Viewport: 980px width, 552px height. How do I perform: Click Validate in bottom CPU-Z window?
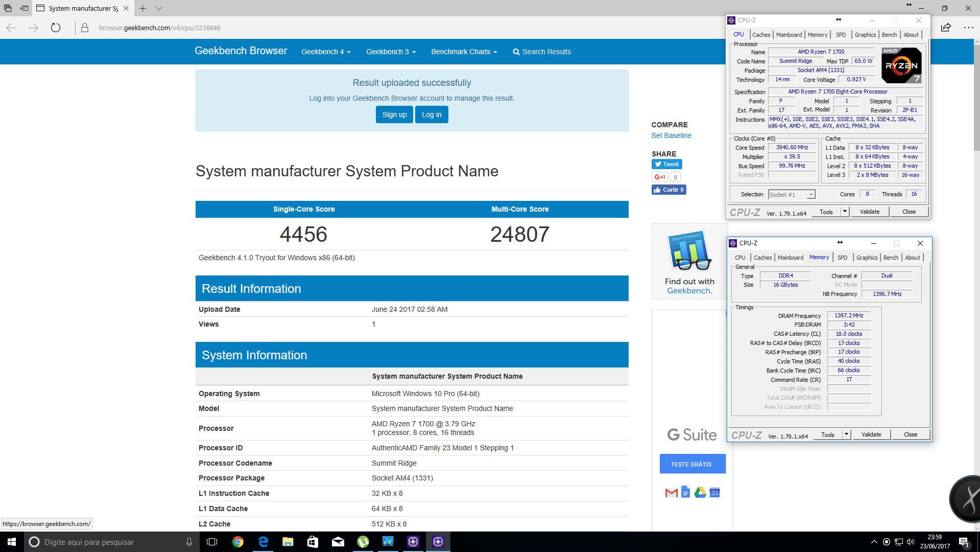pos(871,435)
